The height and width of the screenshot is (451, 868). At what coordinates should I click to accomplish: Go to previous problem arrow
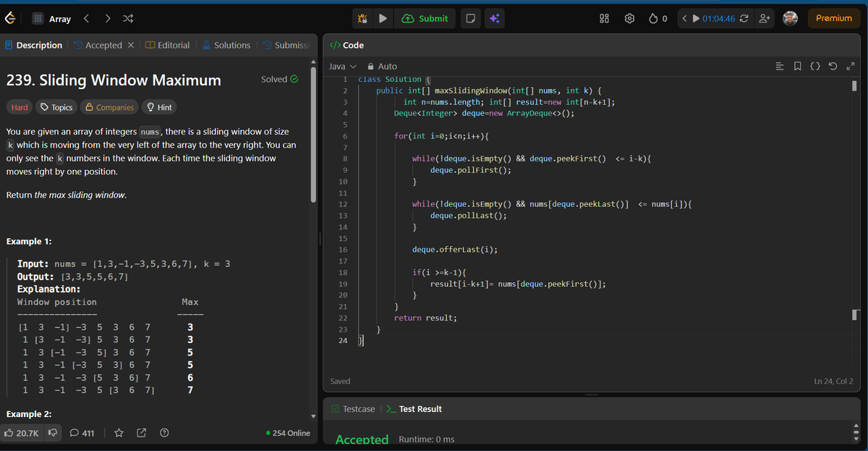click(x=86, y=19)
